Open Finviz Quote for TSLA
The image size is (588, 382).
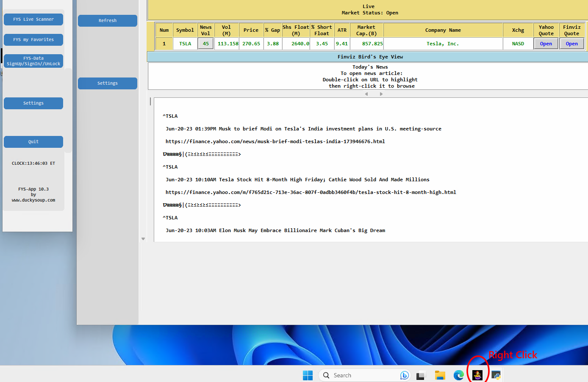[x=572, y=44]
